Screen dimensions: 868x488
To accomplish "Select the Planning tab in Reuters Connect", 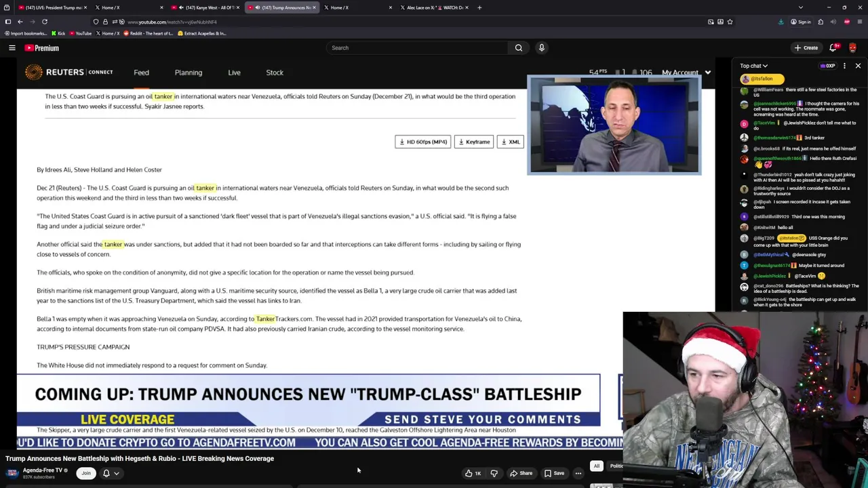I will tap(189, 73).
